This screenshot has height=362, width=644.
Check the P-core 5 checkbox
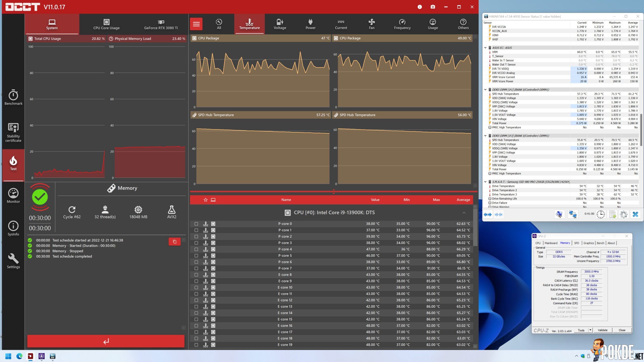click(x=196, y=256)
